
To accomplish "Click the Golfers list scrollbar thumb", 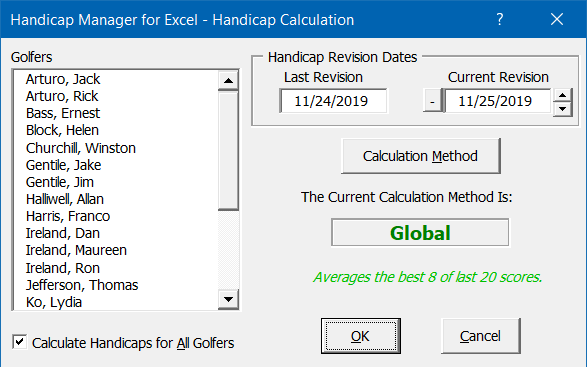I will [228, 150].
